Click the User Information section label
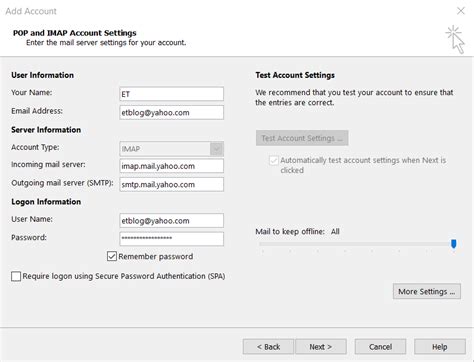Image resolution: width=474 pixels, height=362 pixels. pos(43,75)
